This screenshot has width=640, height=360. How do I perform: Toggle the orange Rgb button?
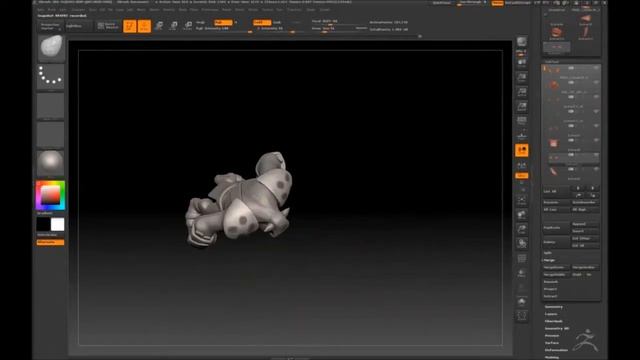223,22
